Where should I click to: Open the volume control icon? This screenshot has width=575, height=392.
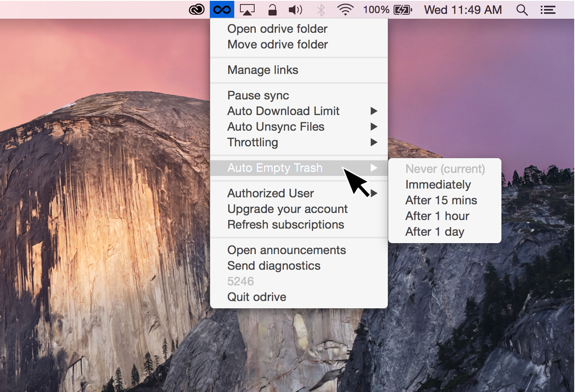(296, 10)
